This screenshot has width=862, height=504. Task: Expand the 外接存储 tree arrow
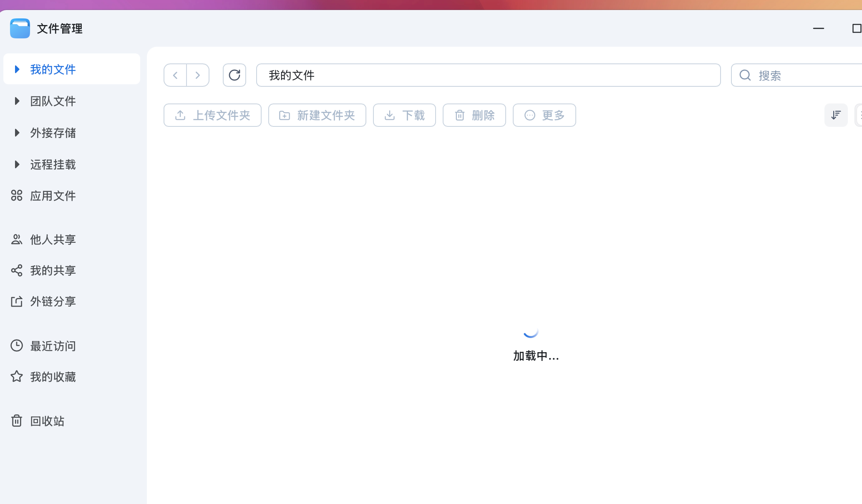tap(17, 133)
